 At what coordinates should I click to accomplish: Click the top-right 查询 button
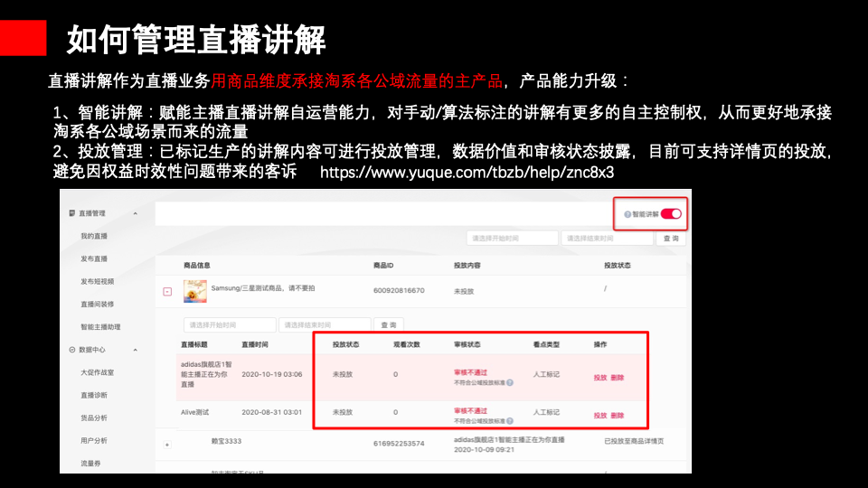pos(671,239)
